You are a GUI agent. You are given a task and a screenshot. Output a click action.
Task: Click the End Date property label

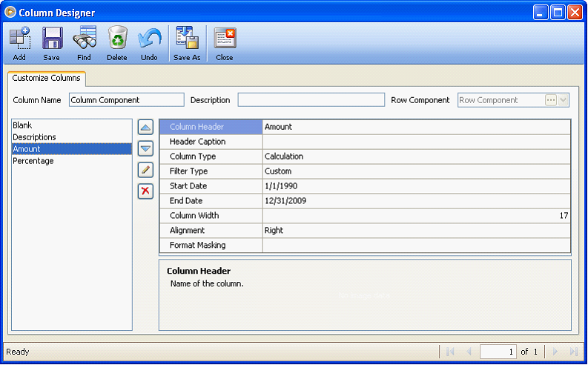point(186,201)
